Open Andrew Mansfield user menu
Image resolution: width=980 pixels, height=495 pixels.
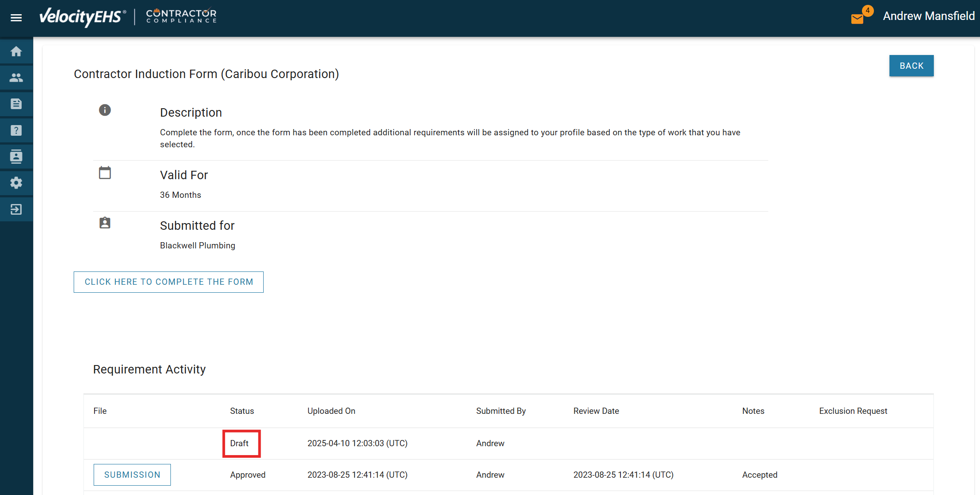point(929,16)
